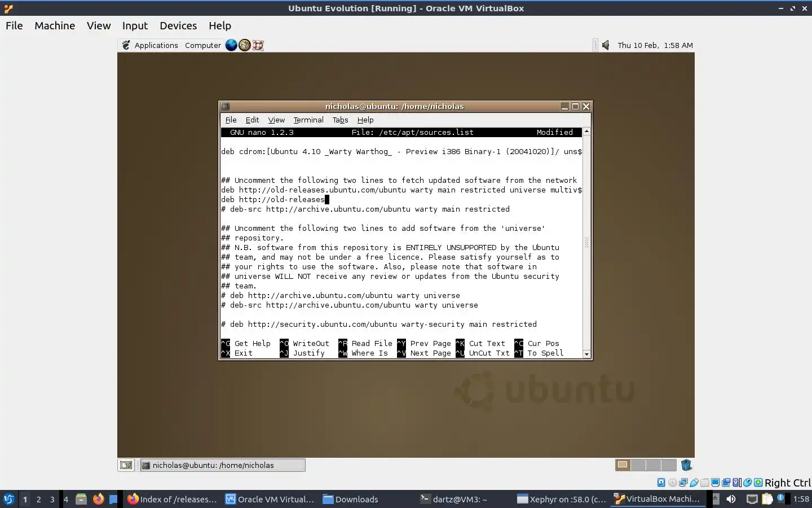Screen dimensions: 812x508
Task: Open the Downloads taskbar item
Action: [350, 499]
